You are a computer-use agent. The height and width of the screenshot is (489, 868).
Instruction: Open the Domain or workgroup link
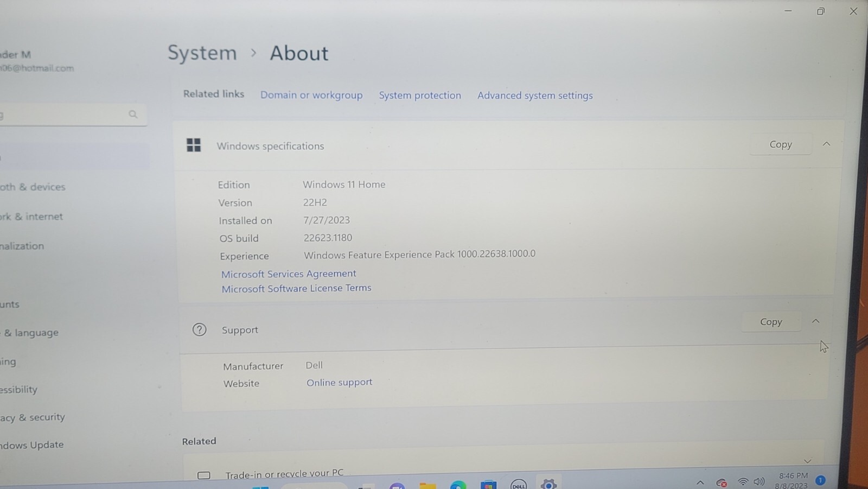pos(311,95)
